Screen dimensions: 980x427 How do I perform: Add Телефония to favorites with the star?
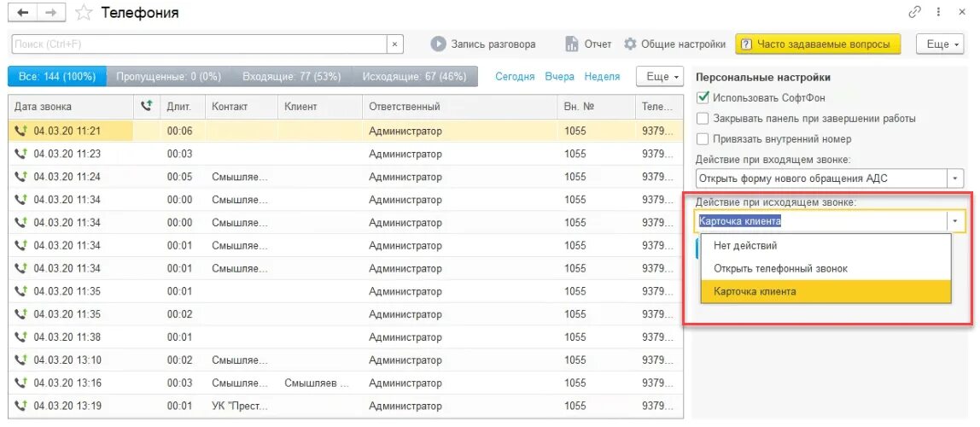[83, 13]
